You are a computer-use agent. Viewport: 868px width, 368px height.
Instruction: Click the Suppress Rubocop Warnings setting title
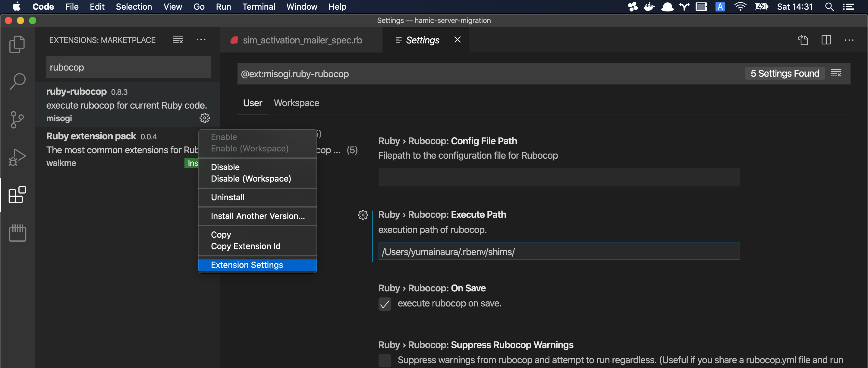click(x=476, y=345)
